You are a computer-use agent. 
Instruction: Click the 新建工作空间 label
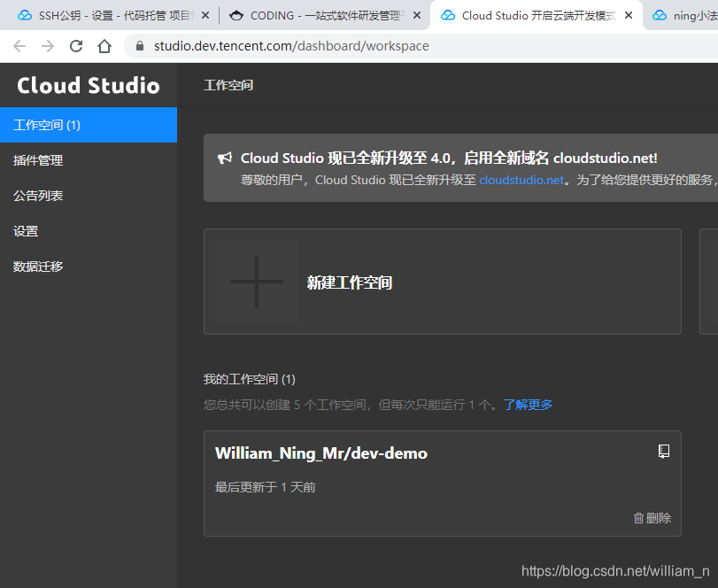tap(350, 282)
